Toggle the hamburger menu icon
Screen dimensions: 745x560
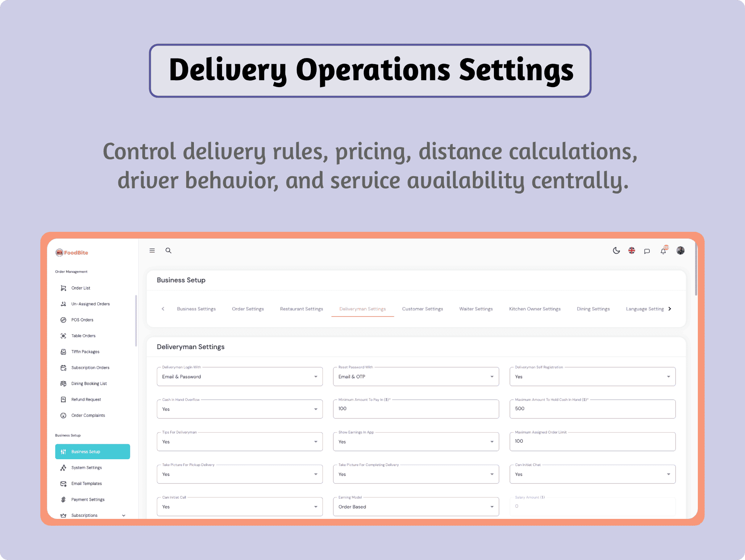click(152, 250)
